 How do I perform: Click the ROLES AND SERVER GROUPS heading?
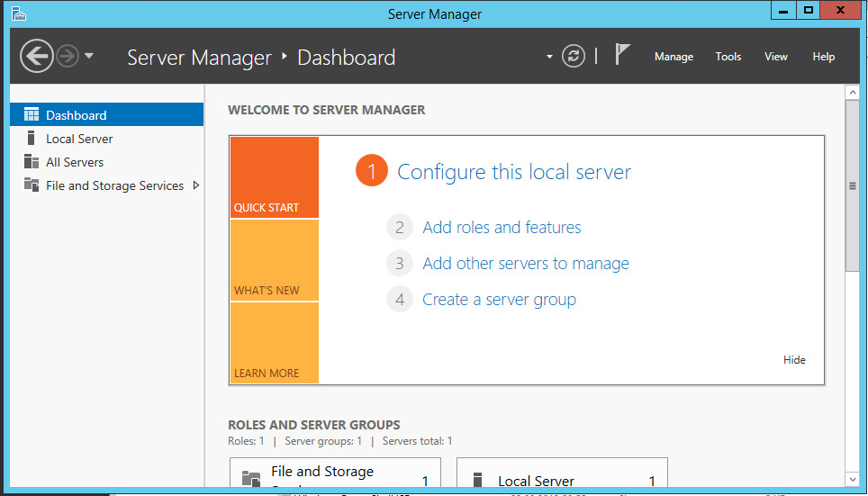tap(314, 425)
